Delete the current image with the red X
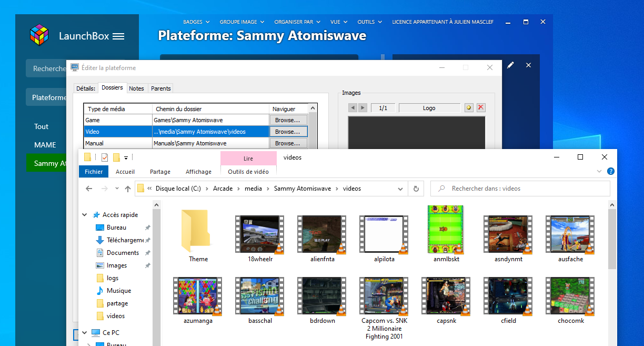This screenshot has width=644, height=346. click(481, 108)
